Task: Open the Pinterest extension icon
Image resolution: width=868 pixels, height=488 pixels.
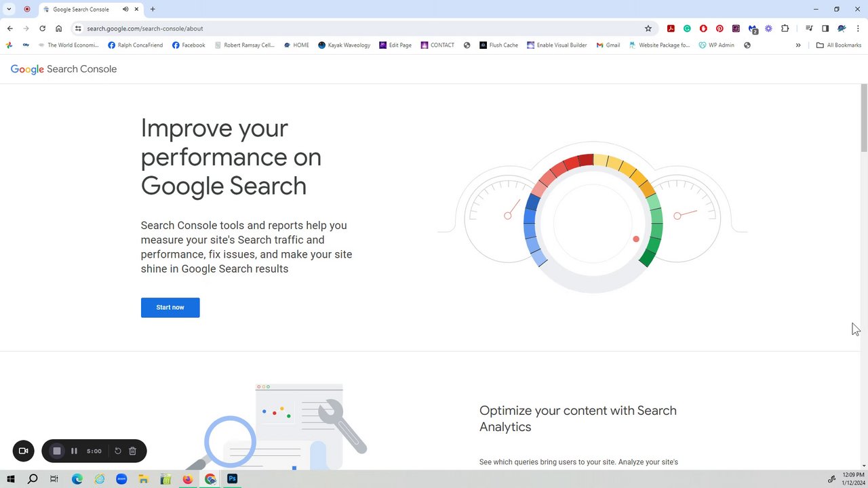Action: 719,28
